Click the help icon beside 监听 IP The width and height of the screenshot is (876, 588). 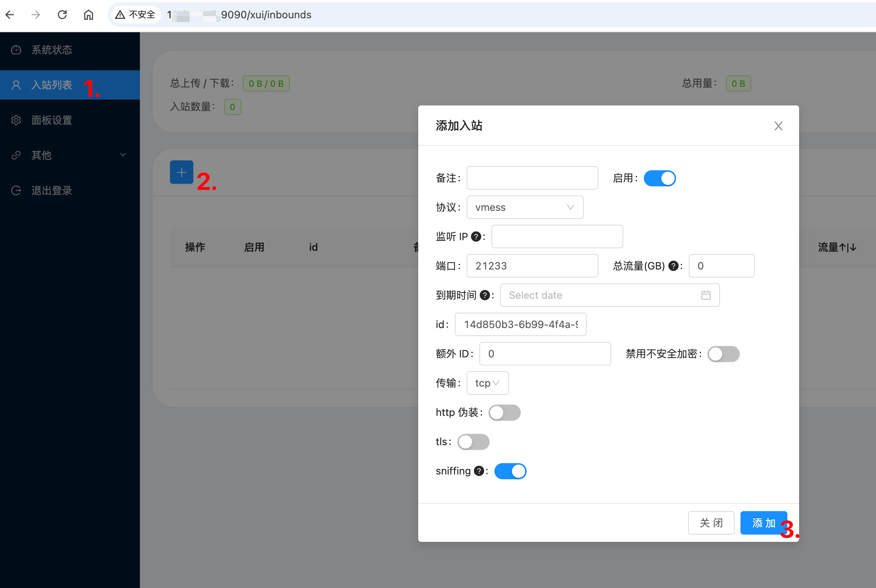475,237
